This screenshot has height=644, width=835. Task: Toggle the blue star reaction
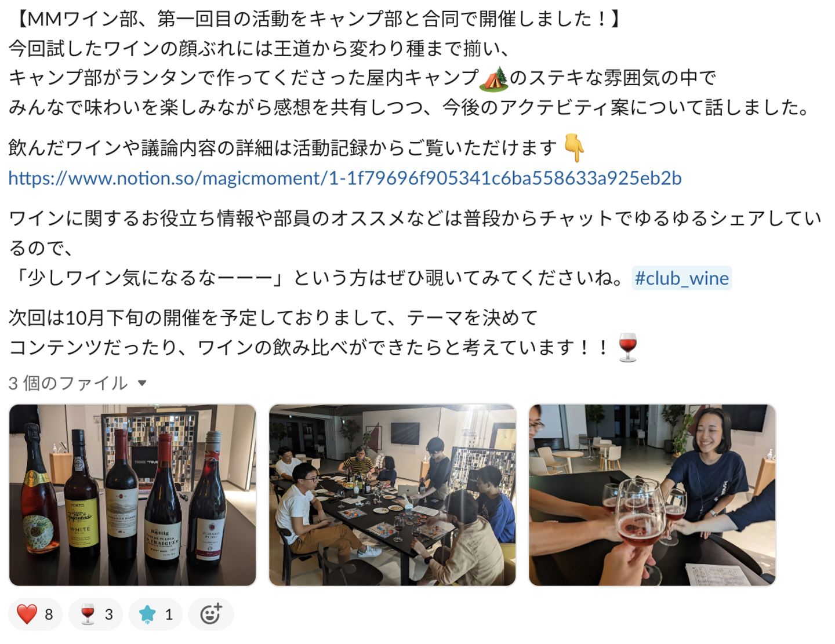pos(155,614)
